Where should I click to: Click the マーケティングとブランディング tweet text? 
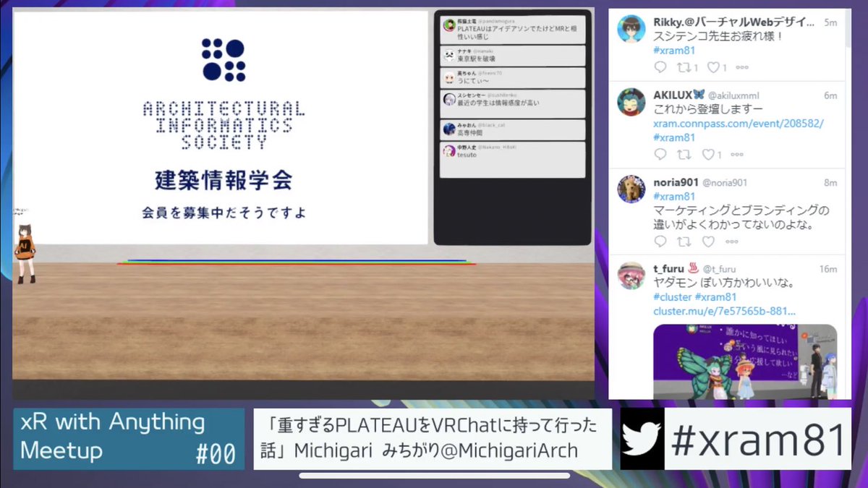click(741, 218)
